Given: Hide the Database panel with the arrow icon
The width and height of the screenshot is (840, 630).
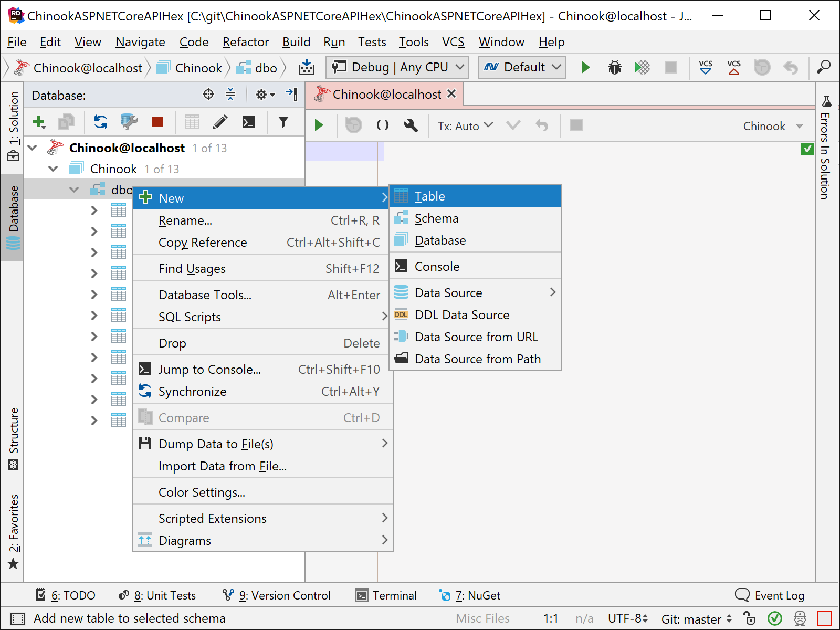Looking at the screenshot, I should tap(292, 94).
